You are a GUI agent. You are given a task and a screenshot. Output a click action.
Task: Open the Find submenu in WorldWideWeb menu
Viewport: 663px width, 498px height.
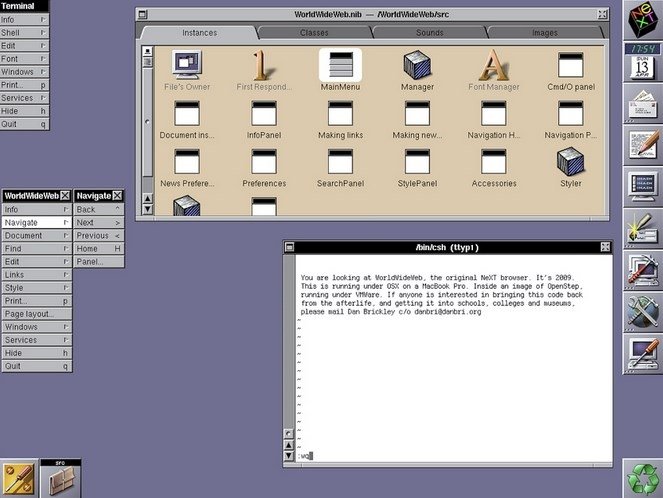click(x=37, y=249)
